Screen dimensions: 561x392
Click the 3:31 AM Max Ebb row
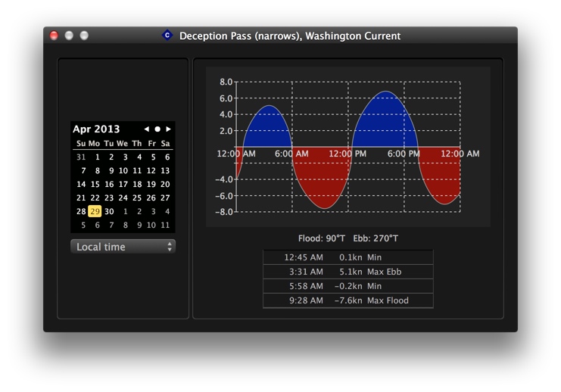(348, 272)
